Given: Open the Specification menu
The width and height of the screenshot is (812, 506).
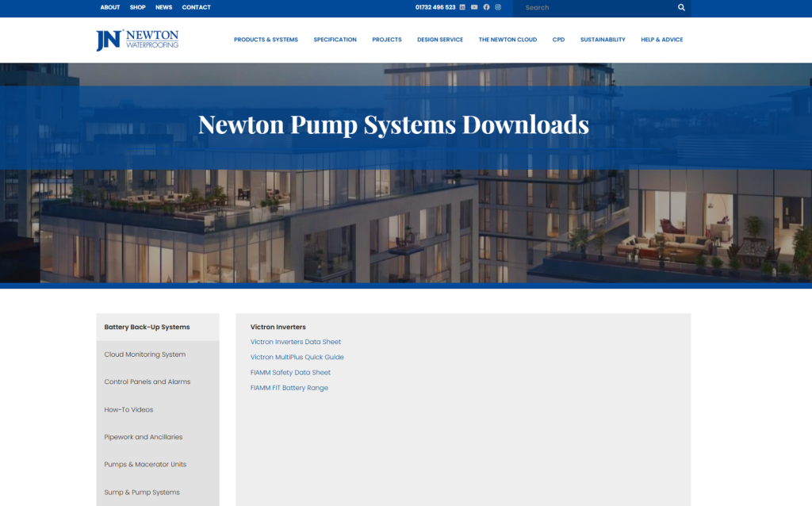Looking at the screenshot, I should [335, 40].
